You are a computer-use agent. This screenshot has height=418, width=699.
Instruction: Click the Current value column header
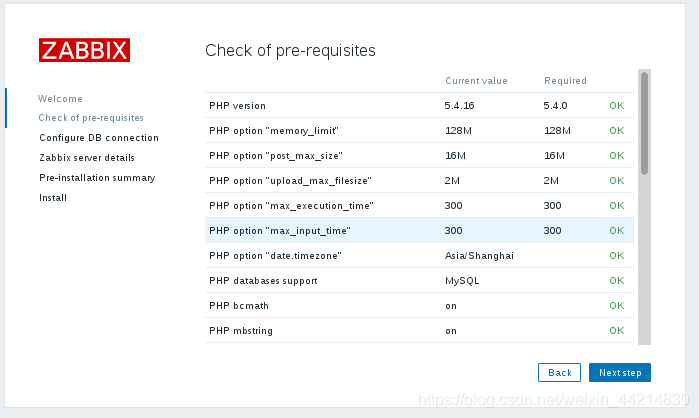[476, 81]
